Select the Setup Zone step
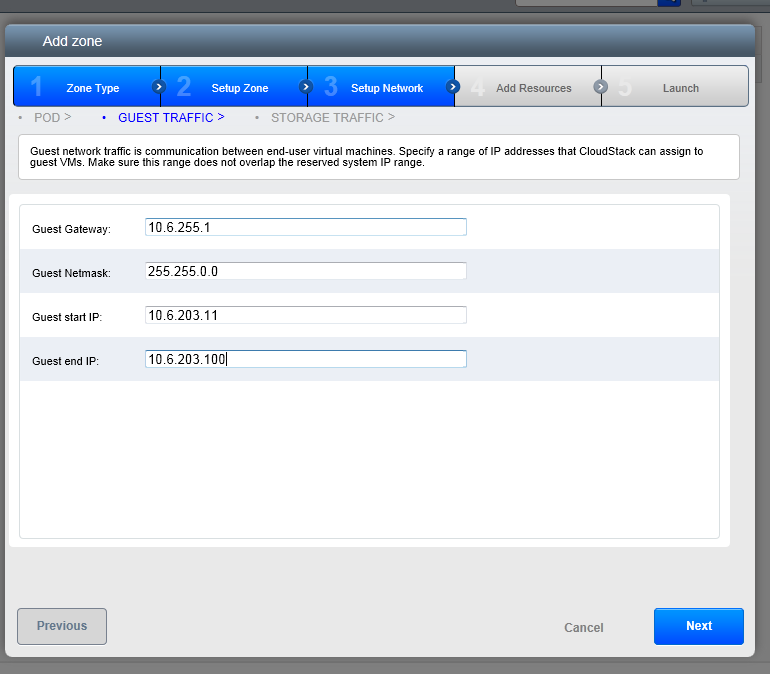770x674 pixels. [234, 86]
